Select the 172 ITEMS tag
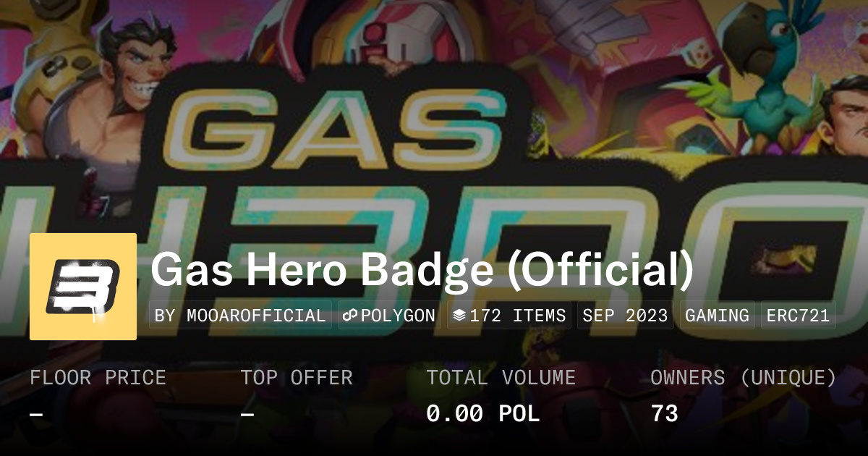The image size is (868, 456). [509, 316]
